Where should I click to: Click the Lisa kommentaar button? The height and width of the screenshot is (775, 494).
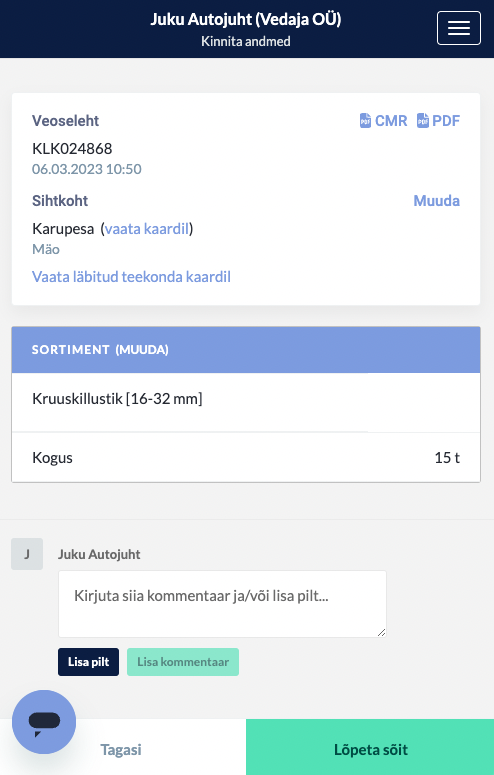pos(183,662)
